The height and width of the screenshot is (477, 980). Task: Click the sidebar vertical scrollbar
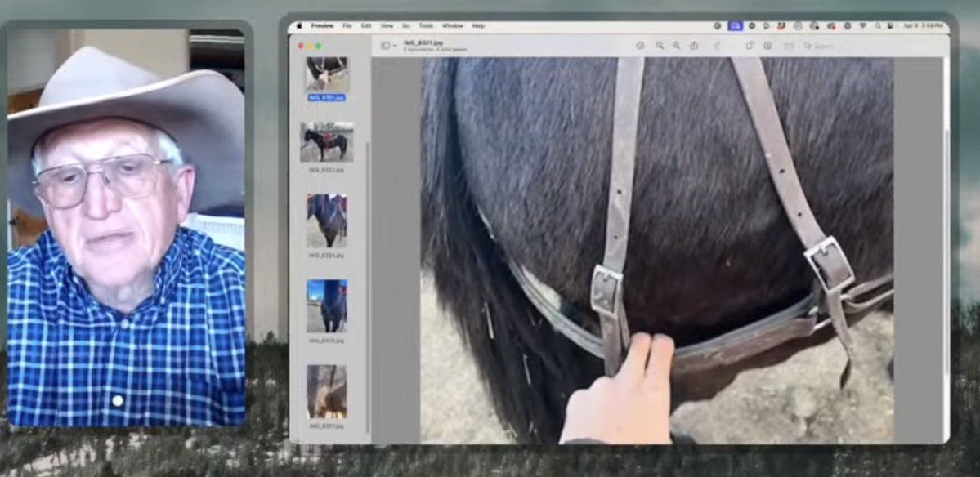click(x=368, y=288)
